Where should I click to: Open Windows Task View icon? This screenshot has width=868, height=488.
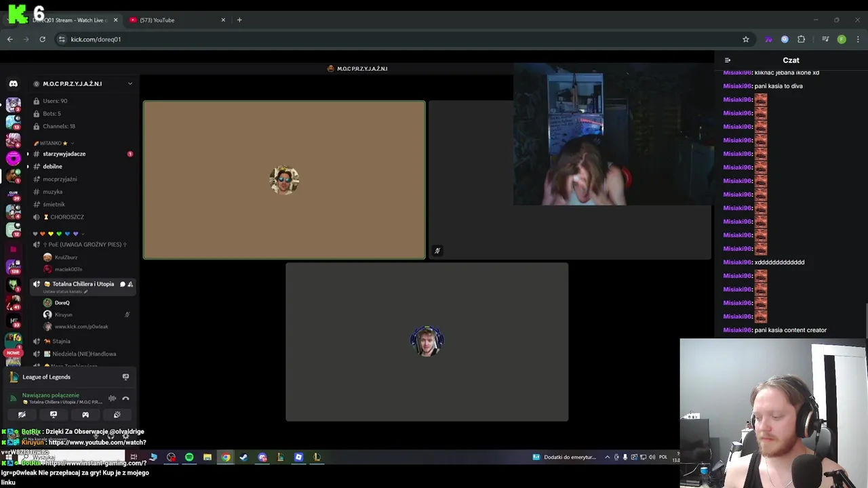pyautogui.click(x=134, y=457)
